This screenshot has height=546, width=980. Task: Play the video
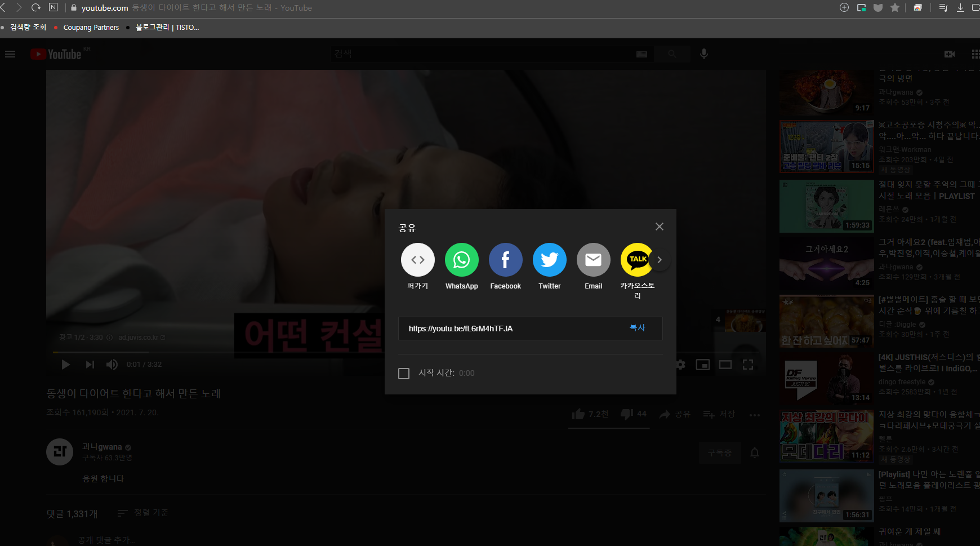[65, 365]
